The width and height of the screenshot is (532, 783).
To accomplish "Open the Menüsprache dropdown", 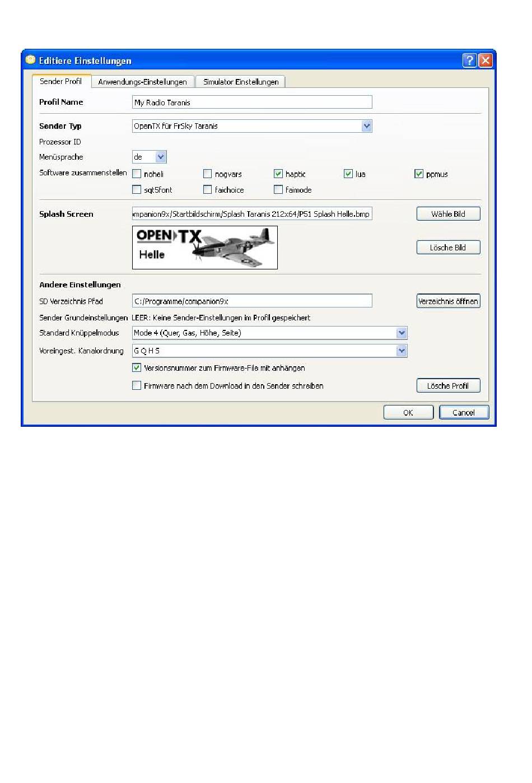I will (150, 157).
